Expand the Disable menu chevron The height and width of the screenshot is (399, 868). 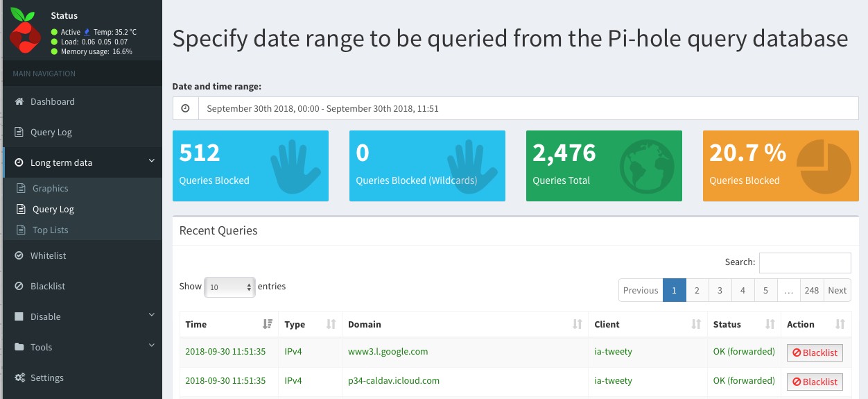pos(152,316)
